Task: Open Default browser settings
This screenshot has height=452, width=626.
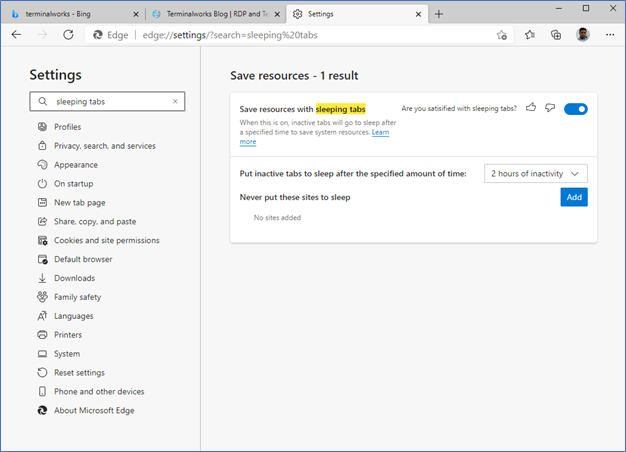Action: 83,259
